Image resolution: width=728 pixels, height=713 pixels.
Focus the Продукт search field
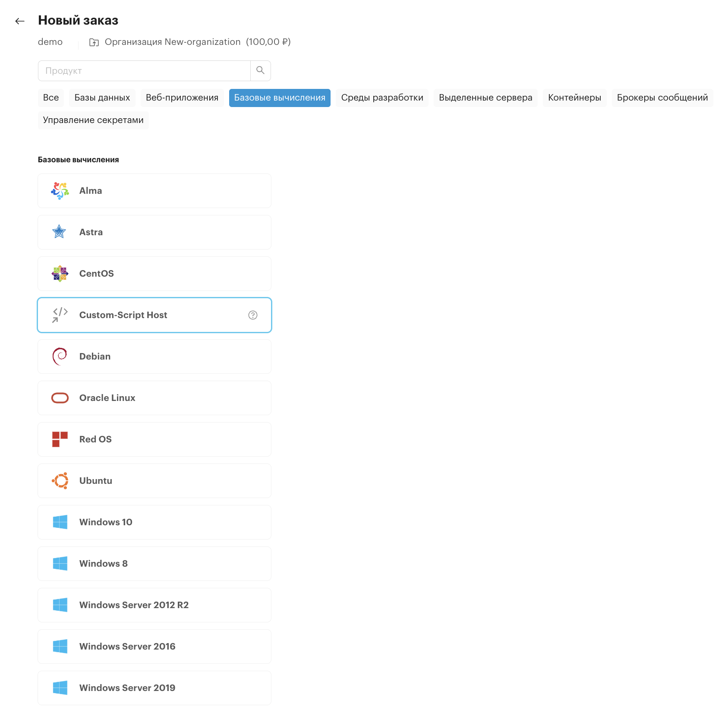pyautogui.click(x=144, y=71)
